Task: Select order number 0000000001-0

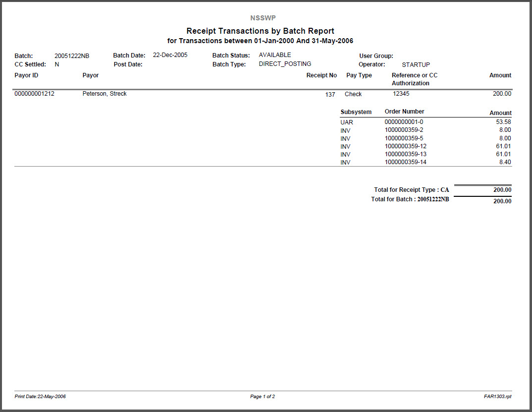Action: 404,121
